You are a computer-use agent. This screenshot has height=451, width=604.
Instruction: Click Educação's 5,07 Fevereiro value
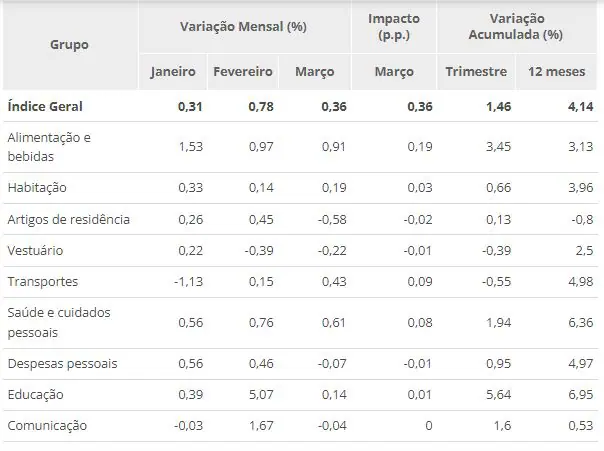[x=261, y=395]
